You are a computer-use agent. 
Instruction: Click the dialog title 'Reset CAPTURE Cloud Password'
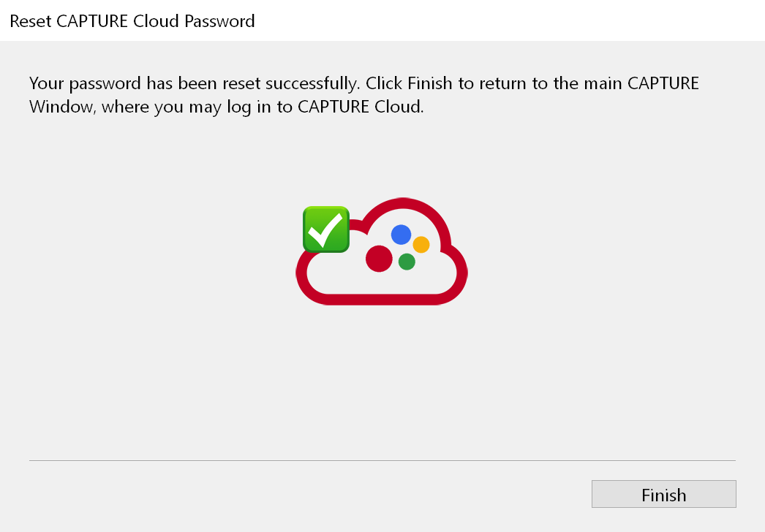coord(132,20)
